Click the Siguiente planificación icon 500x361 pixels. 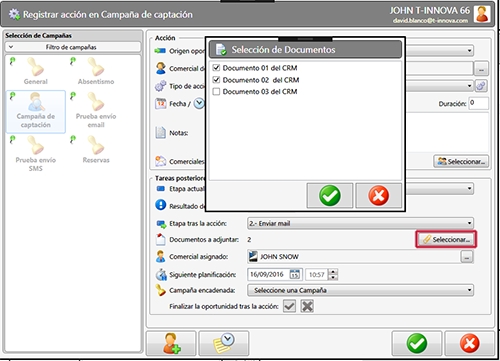(161, 275)
